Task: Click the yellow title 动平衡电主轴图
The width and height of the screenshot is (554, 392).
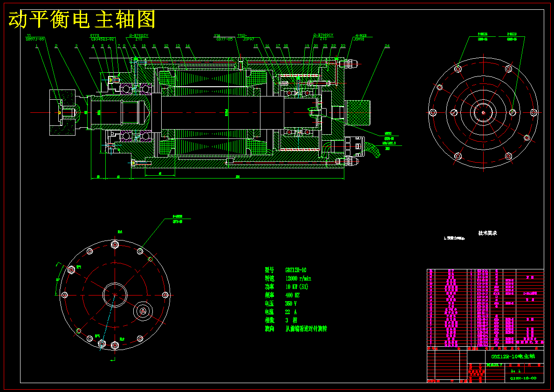Action: [82, 20]
